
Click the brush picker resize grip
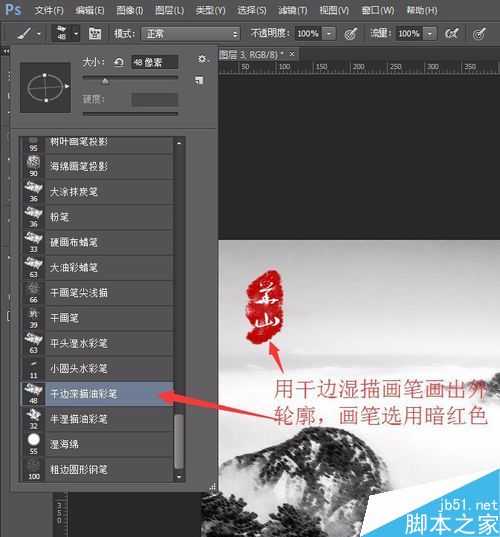[x=213, y=486]
